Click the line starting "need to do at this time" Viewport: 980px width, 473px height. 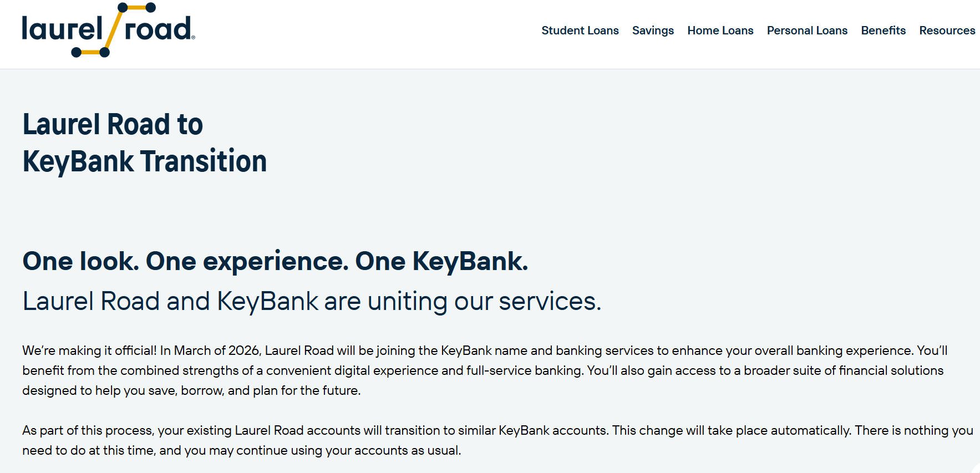coord(241,450)
